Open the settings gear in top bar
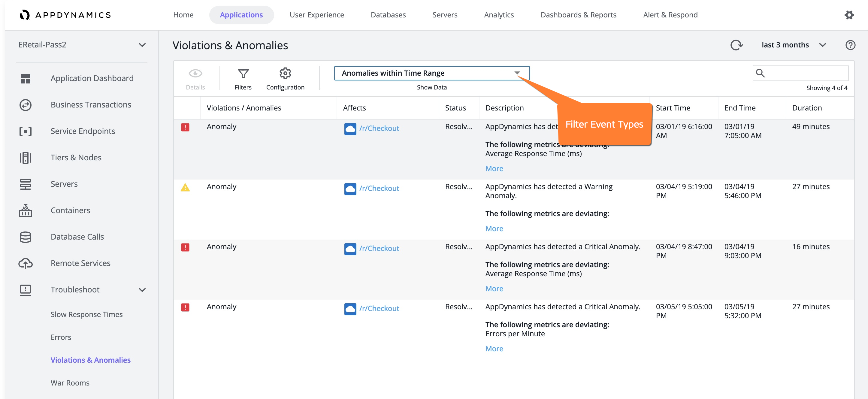The image size is (868, 399). point(849,15)
